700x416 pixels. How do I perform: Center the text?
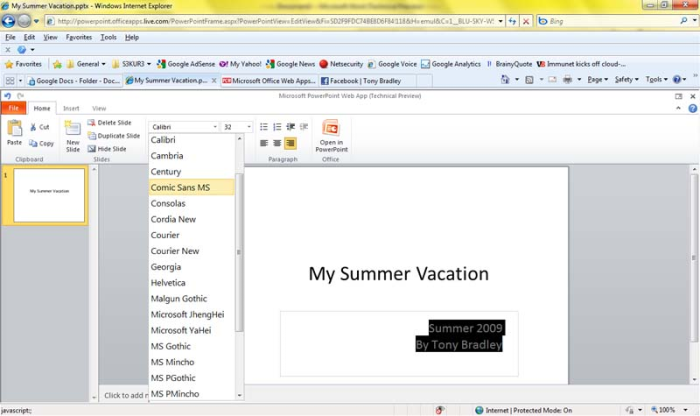tap(277, 143)
